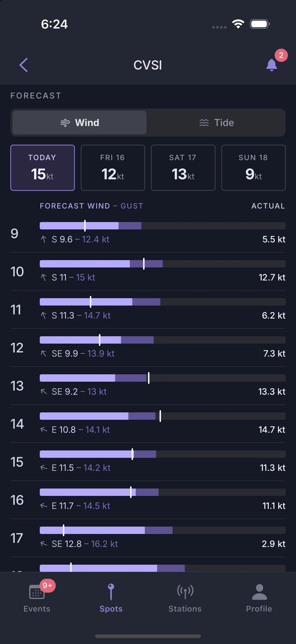296x644 pixels.
Task: Switch forecast to Wind mode
Action: click(x=80, y=123)
